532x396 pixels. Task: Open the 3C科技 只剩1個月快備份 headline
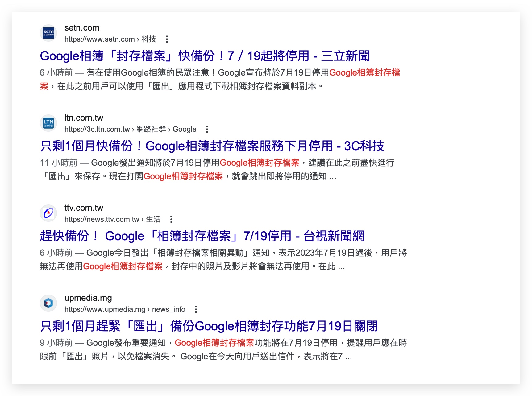pyautogui.click(x=212, y=146)
